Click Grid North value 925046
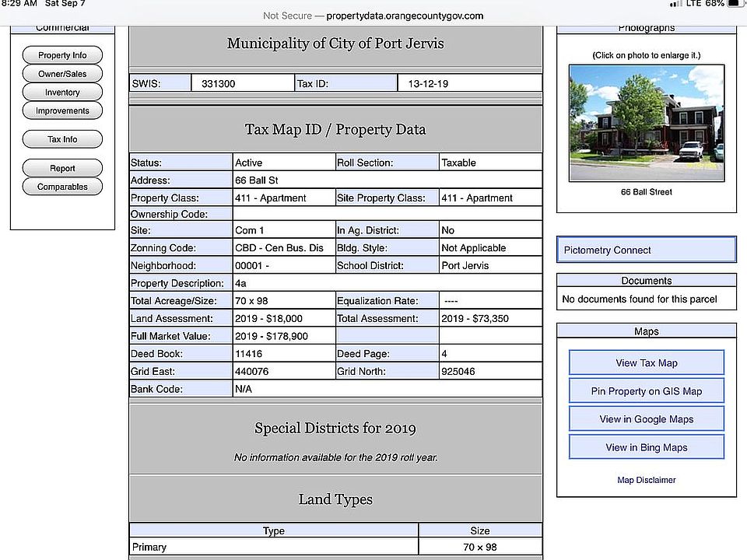 (458, 371)
